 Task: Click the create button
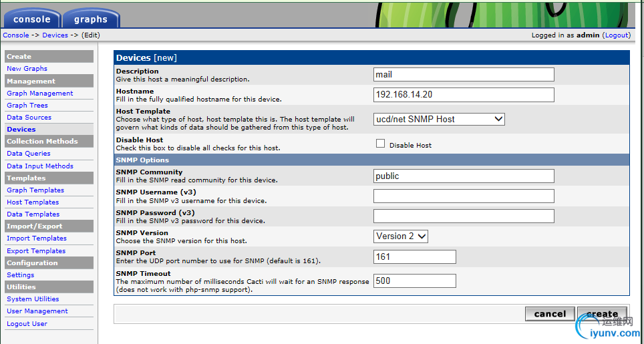click(602, 314)
